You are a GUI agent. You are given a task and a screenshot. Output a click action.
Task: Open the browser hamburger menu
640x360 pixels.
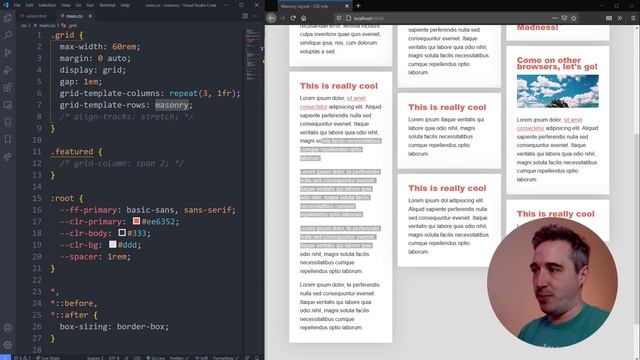pyautogui.click(x=633, y=18)
